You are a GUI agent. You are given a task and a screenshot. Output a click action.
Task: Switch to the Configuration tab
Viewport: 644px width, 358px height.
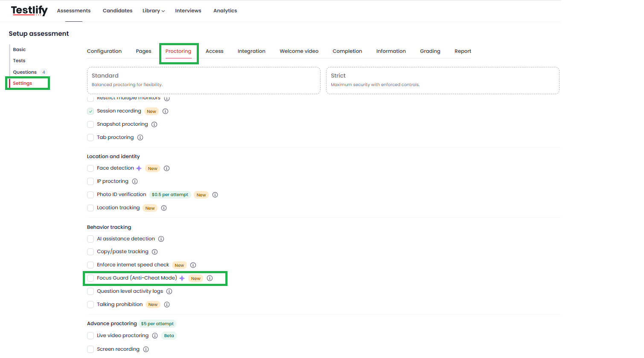tap(104, 51)
